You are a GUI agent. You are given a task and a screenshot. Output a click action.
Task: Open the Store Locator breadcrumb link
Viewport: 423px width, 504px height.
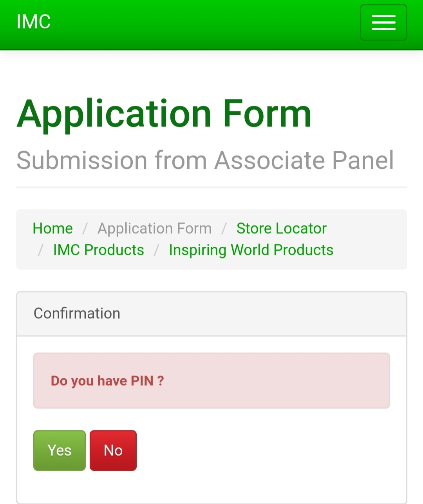[281, 228]
